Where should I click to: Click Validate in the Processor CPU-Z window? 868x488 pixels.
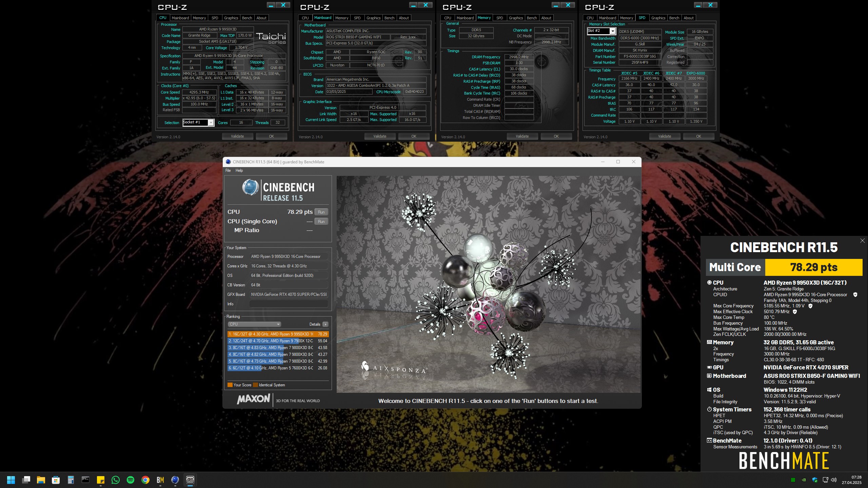click(x=237, y=136)
